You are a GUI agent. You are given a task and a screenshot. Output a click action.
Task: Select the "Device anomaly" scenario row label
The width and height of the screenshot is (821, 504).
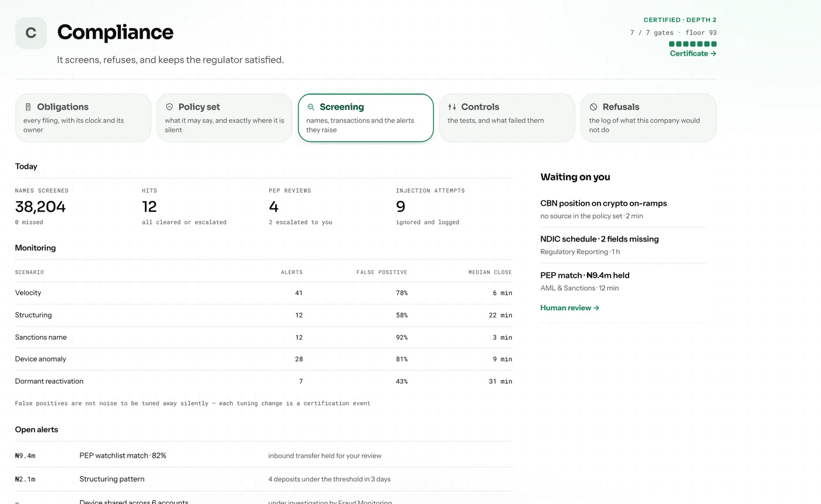coord(40,359)
